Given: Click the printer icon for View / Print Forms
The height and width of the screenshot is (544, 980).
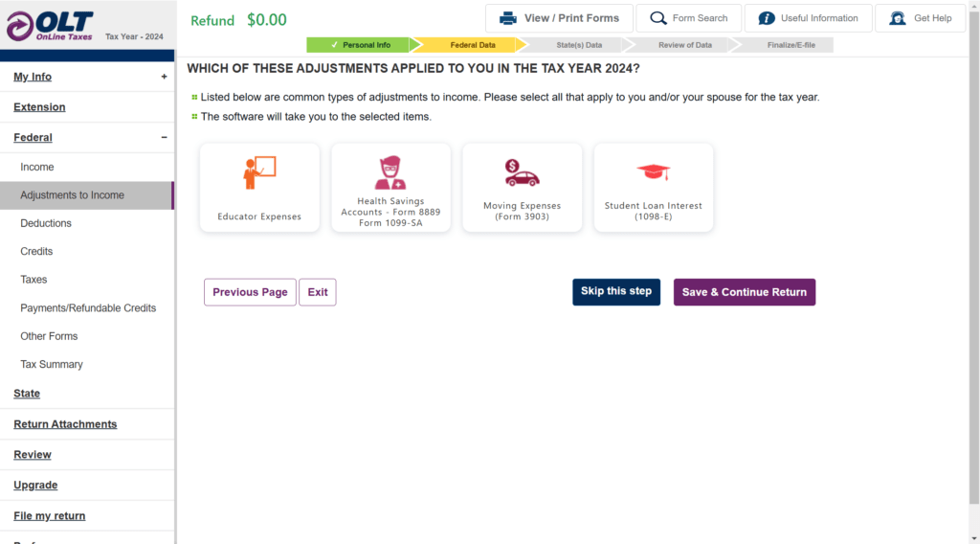Looking at the screenshot, I should (x=508, y=18).
